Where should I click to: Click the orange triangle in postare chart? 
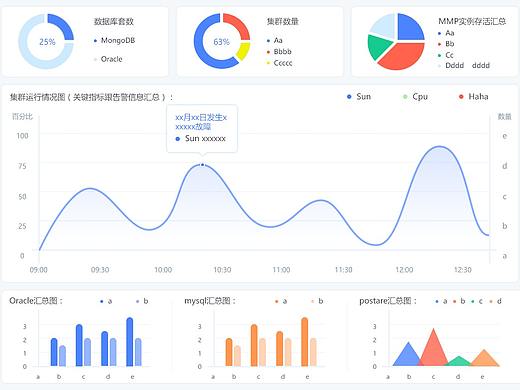pyautogui.click(x=484, y=360)
